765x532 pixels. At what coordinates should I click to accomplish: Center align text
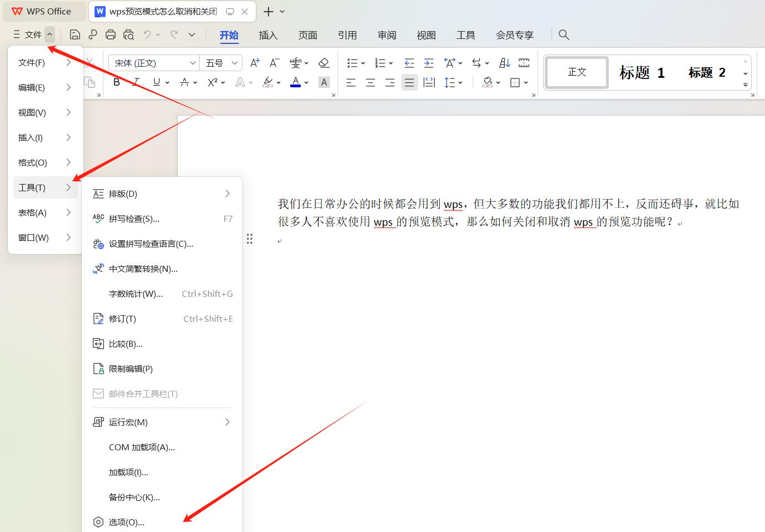pos(370,83)
